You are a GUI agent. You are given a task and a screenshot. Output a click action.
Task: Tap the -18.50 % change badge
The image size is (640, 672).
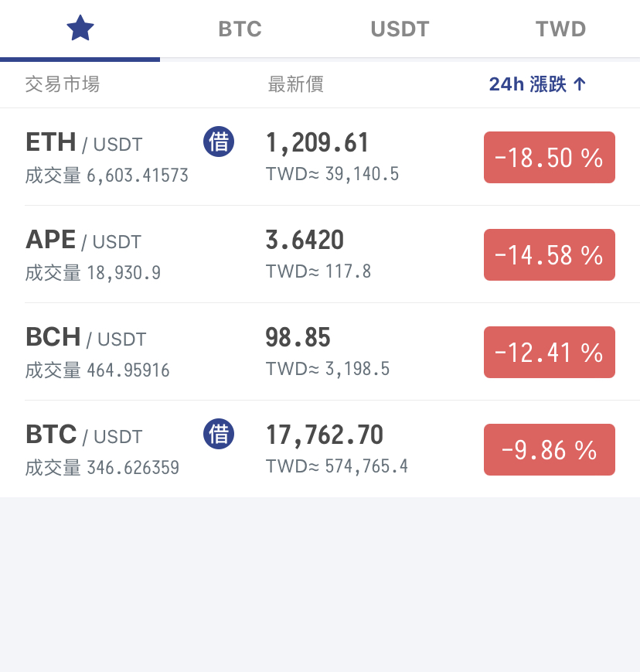tap(550, 157)
